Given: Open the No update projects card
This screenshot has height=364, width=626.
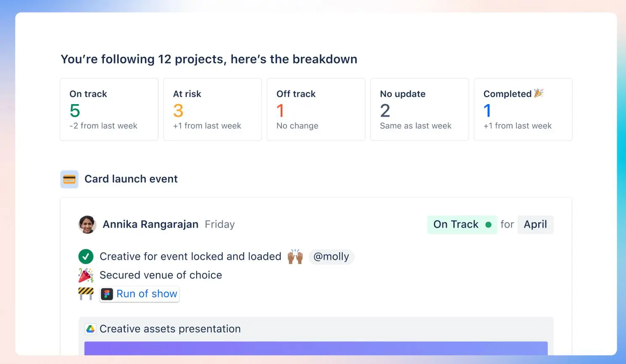Looking at the screenshot, I should pyautogui.click(x=419, y=109).
